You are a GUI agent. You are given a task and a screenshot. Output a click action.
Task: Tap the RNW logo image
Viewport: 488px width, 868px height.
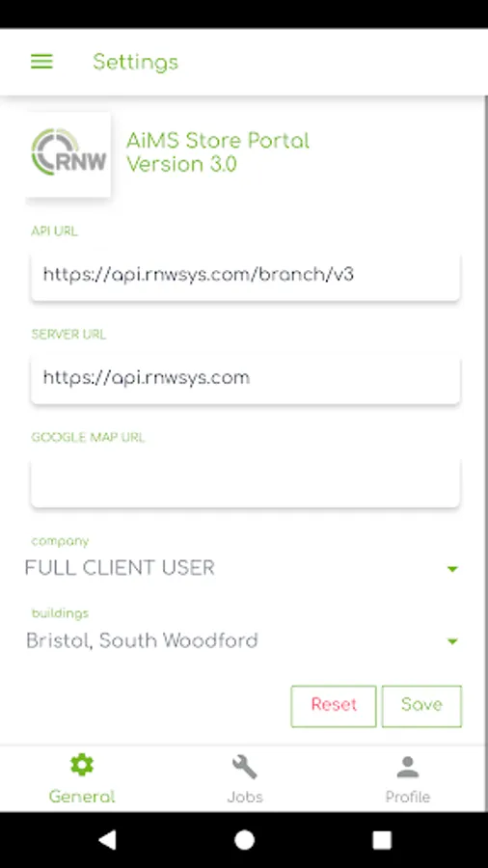[68, 154]
